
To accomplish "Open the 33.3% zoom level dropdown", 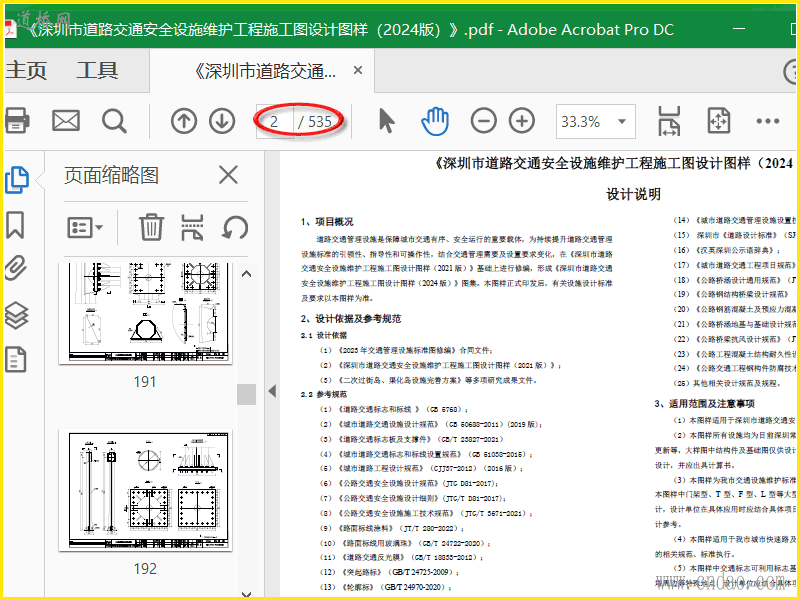I will 595,121.
